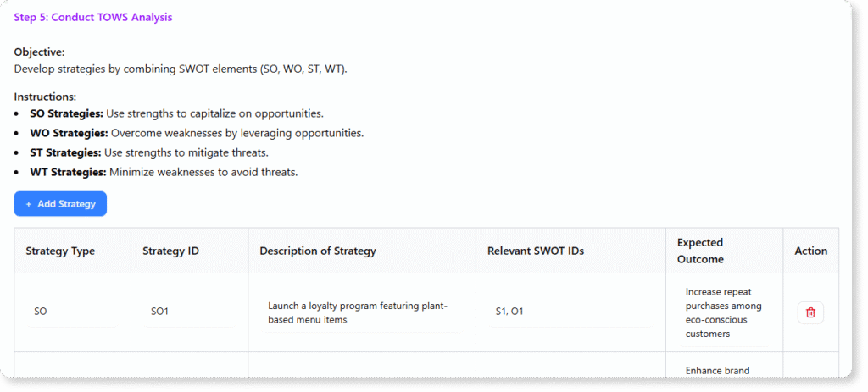This screenshot has width=868, height=392.
Task: Click the Objective label text
Action: click(39, 52)
